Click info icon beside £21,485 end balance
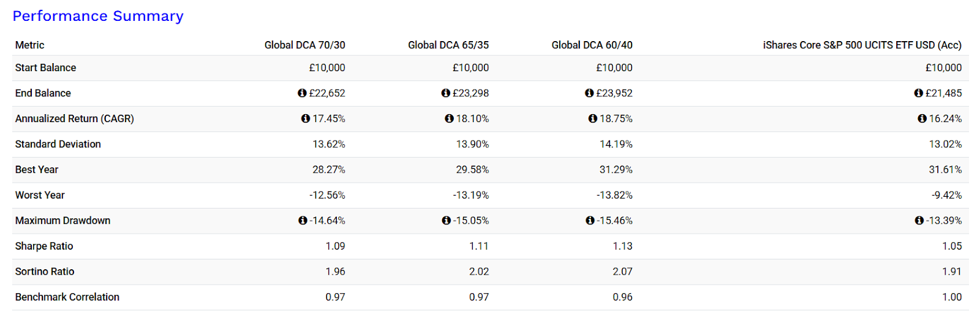The height and width of the screenshot is (322, 980). pyautogui.click(x=919, y=93)
